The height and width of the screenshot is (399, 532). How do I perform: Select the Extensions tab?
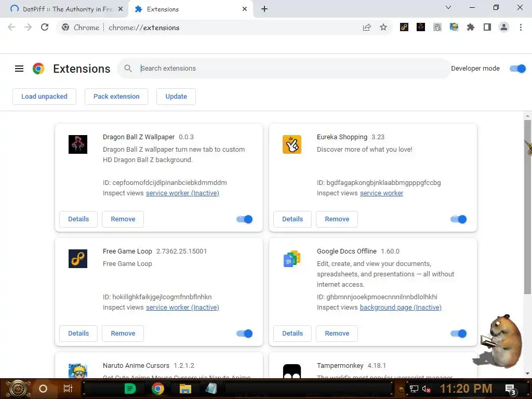click(190, 9)
